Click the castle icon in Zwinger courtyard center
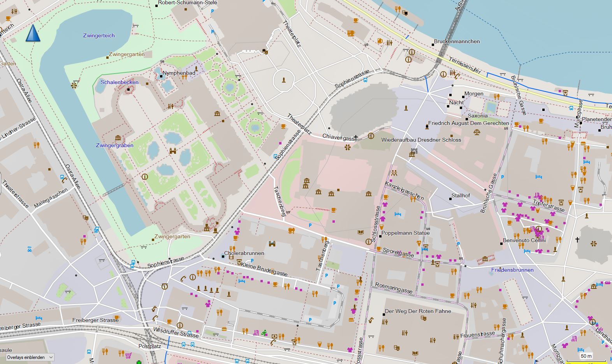Image resolution: width=612 pixels, height=364 pixels. coord(173,151)
